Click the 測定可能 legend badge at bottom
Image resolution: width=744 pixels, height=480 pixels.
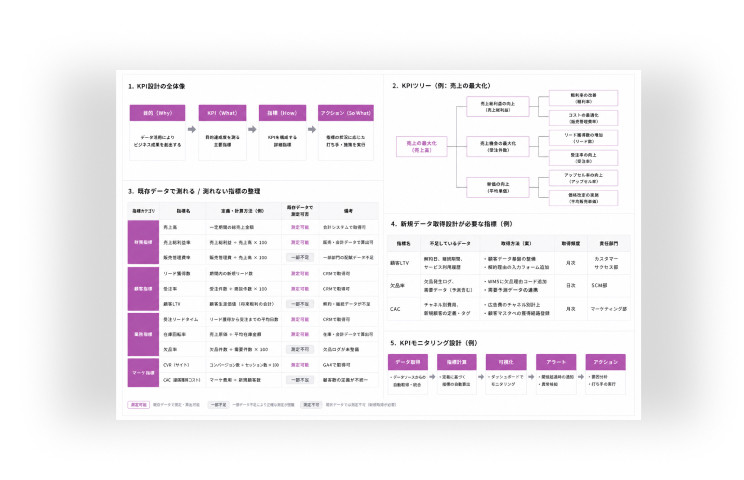139,405
